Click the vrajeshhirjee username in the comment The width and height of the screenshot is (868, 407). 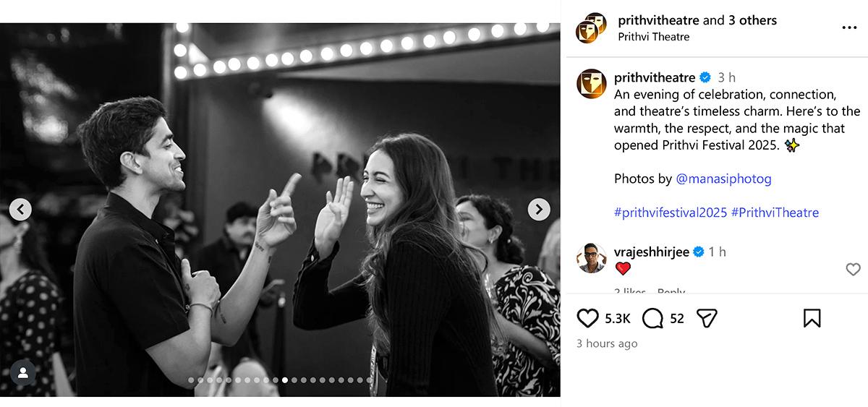(652, 252)
